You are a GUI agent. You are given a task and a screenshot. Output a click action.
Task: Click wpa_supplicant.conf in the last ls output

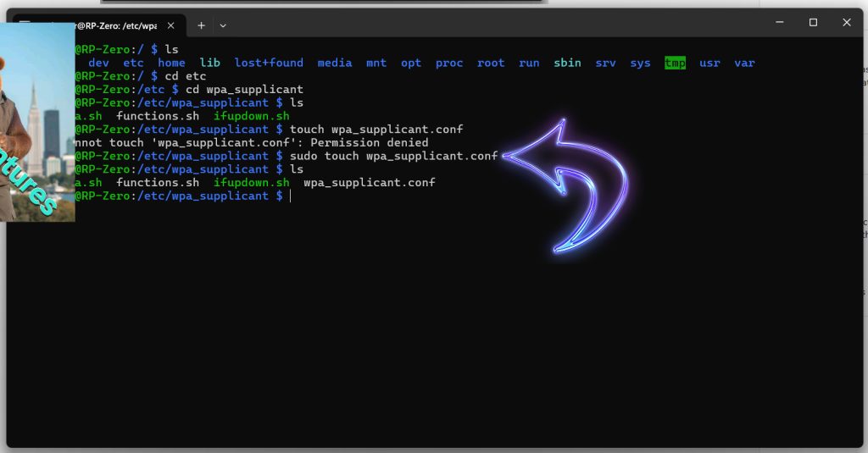(369, 183)
